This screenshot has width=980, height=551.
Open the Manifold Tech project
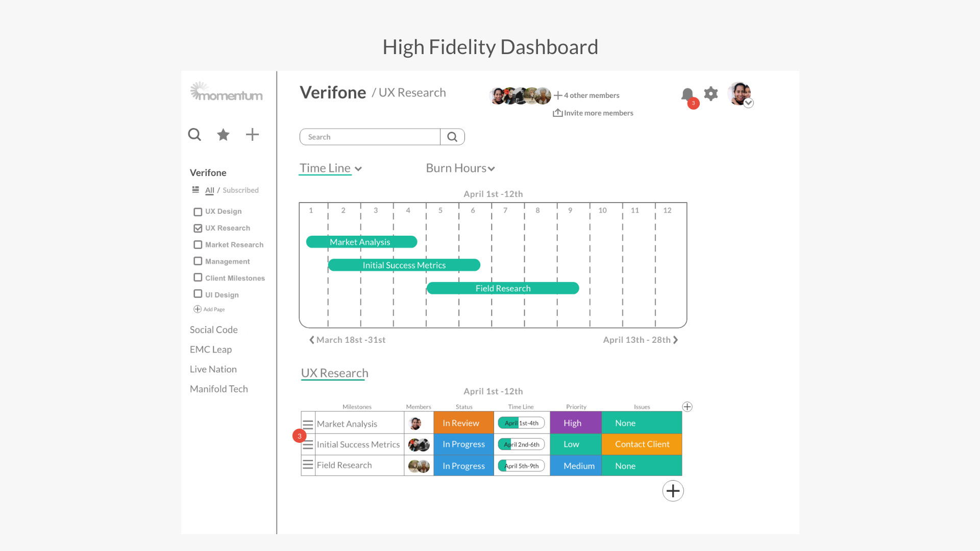(219, 389)
